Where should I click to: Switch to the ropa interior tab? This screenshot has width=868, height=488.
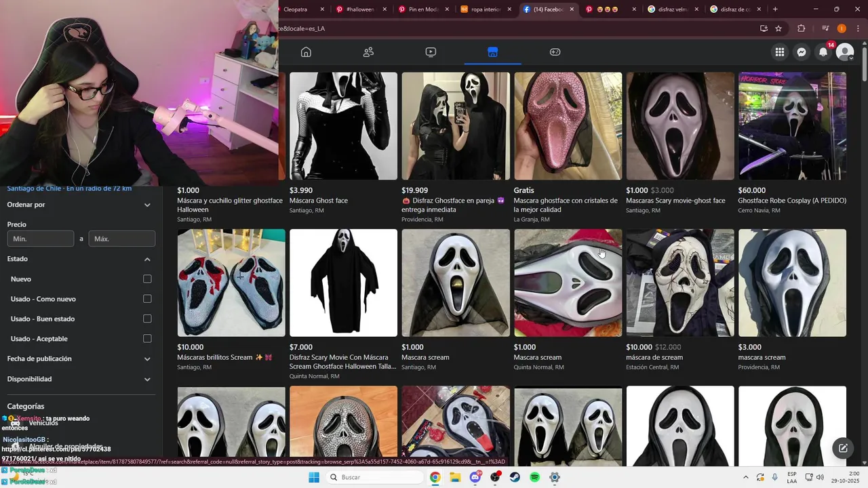485,9
